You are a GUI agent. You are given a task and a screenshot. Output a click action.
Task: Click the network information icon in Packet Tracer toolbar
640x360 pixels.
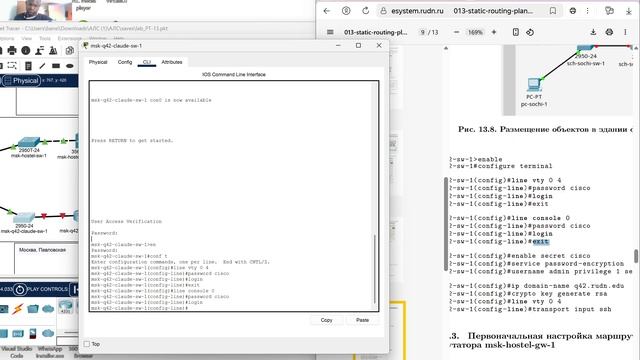pyautogui.click(x=26, y=51)
